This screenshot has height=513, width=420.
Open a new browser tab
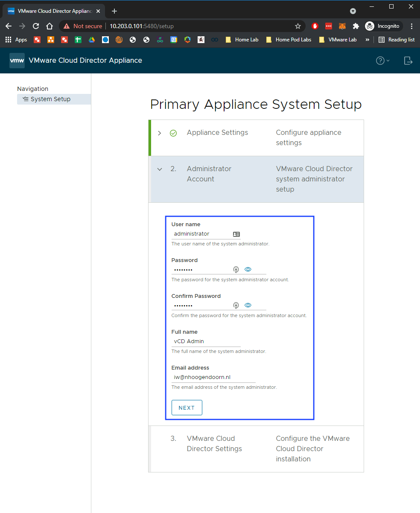click(x=114, y=11)
